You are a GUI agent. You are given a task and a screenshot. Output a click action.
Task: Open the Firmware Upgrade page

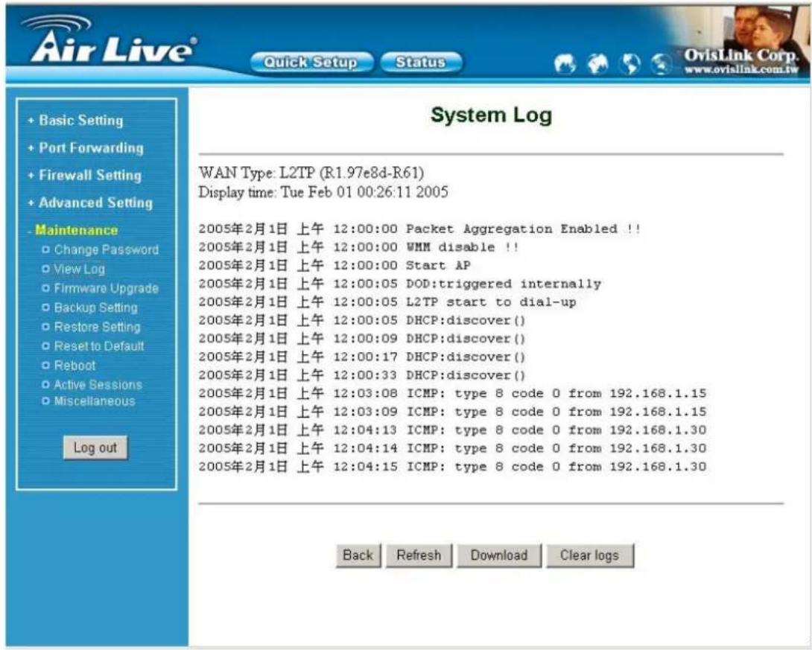pos(107,288)
